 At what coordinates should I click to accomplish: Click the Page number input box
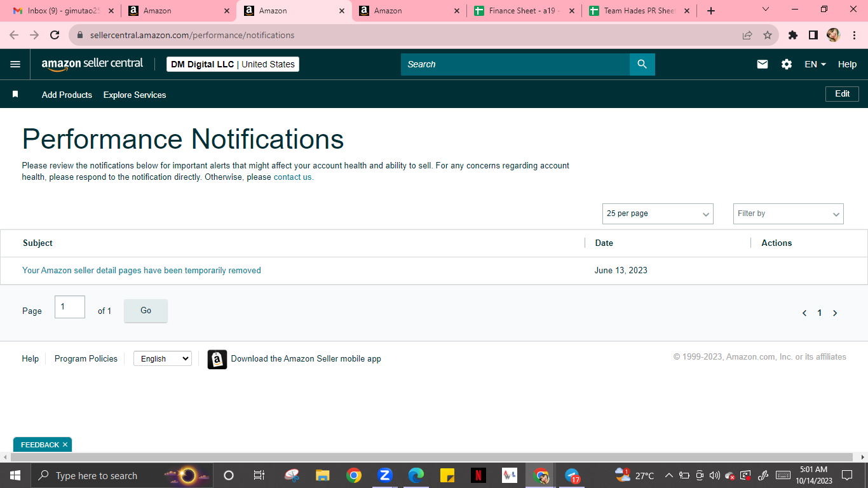pyautogui.click(x=70, y=307)
